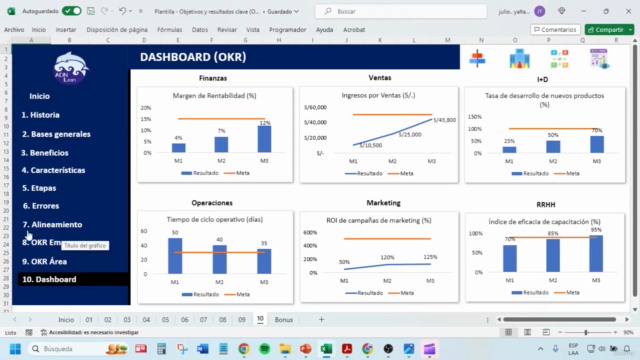Go to Inicio in the sidebar
The image size is (640, 360).
39,96
